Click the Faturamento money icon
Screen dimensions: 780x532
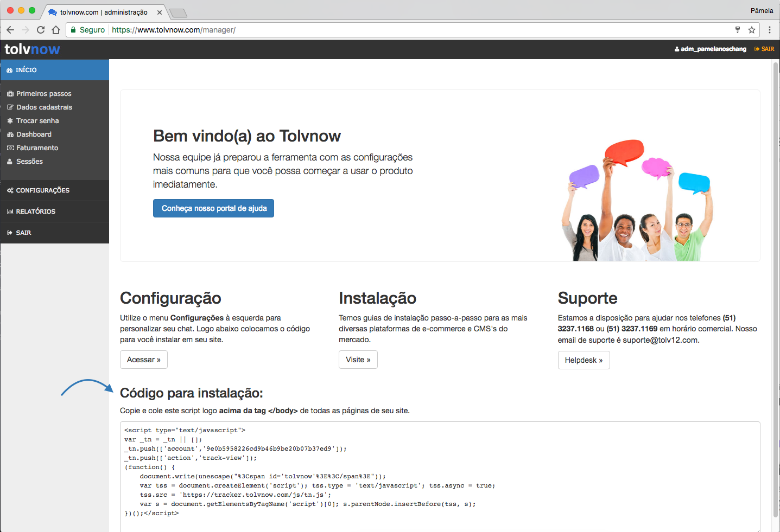coord(10,148)
